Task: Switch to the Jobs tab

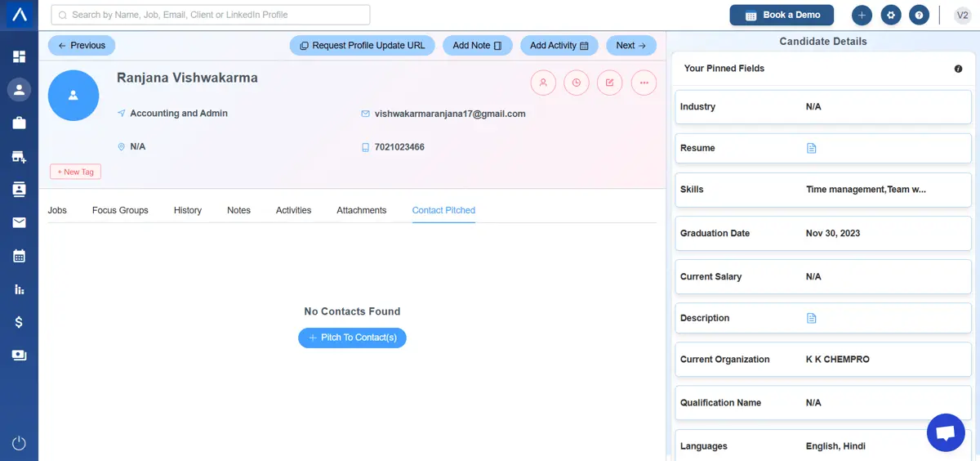Action: 57,210
